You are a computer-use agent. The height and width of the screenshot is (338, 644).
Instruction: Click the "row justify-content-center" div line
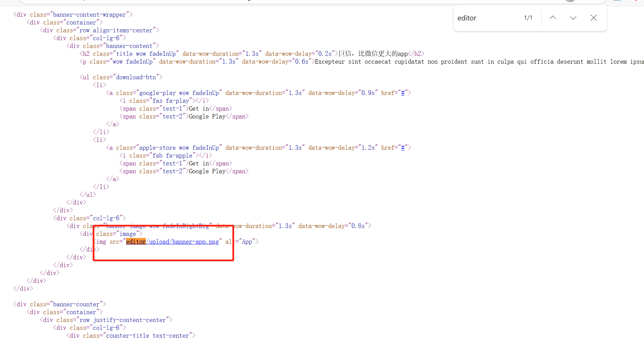[106, 320]
